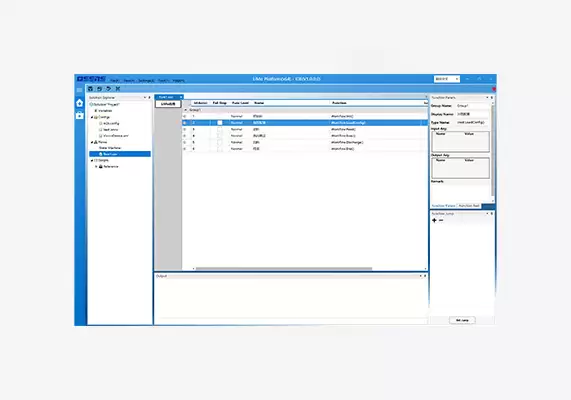Switch to the Function Tool tab
Screen dimensions: 571x400
pyautogui.click(x=469, y=206)
